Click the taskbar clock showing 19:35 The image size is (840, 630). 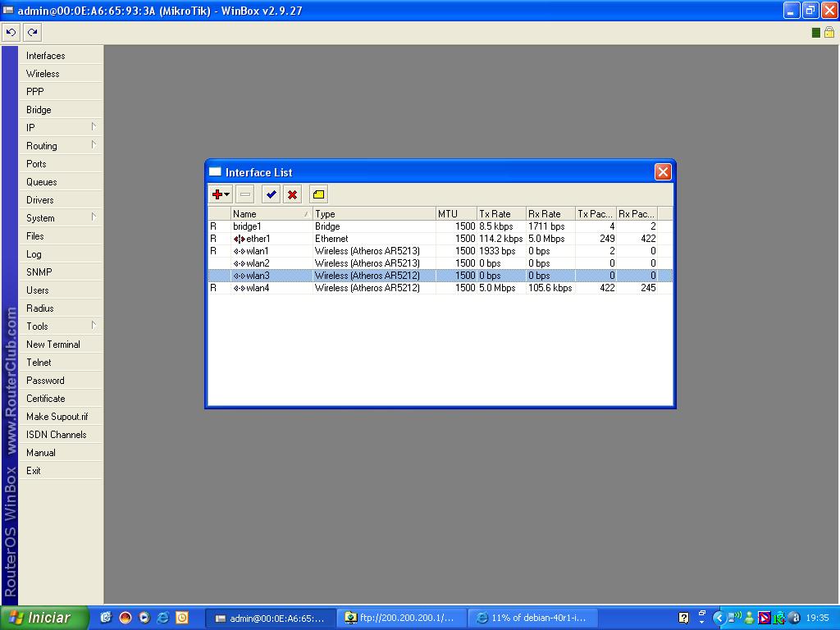pos(818,619)
